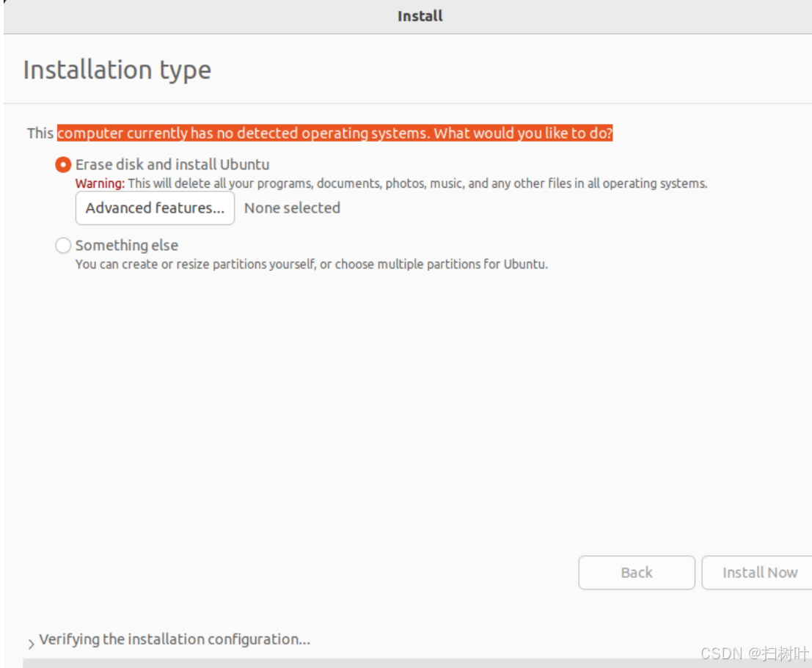The width and height of the screenshot is (812, 668).
Task: Open Advanced features dialog
Action: coord(155,208)
